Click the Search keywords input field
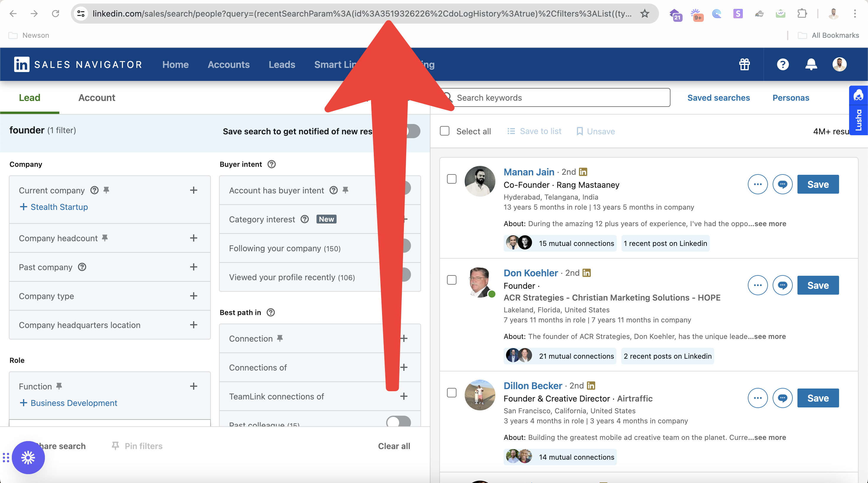 tap(559, 98)
